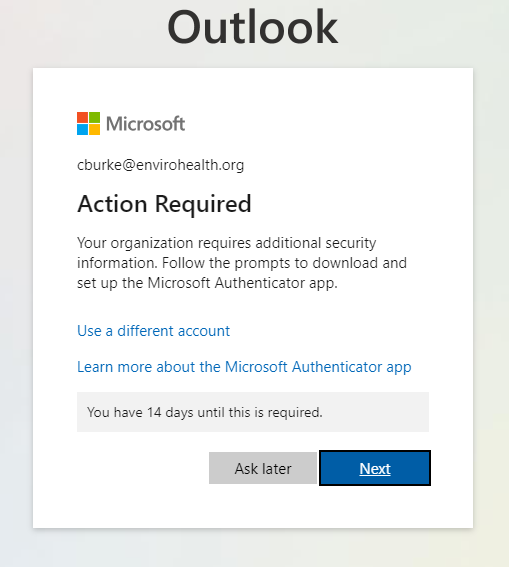The image size is (509, 567).
Task: Open the Use a different account link
Action: [153, 331]
